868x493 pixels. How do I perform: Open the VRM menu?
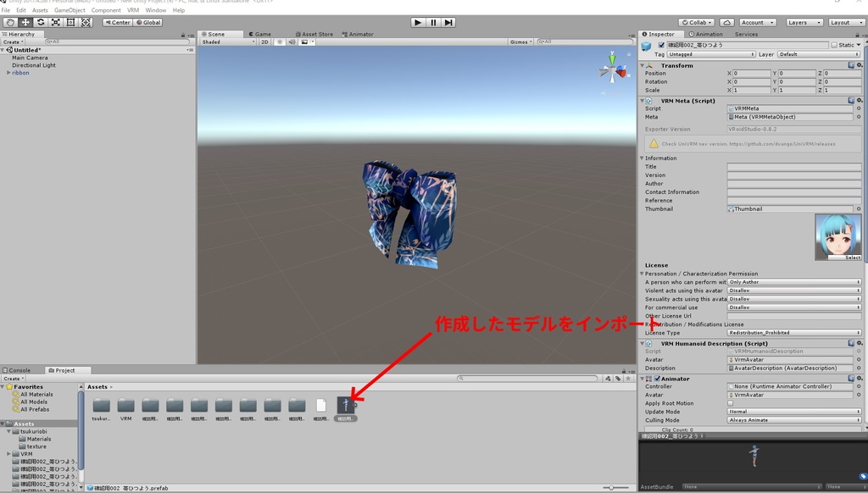tap(133, 10)
